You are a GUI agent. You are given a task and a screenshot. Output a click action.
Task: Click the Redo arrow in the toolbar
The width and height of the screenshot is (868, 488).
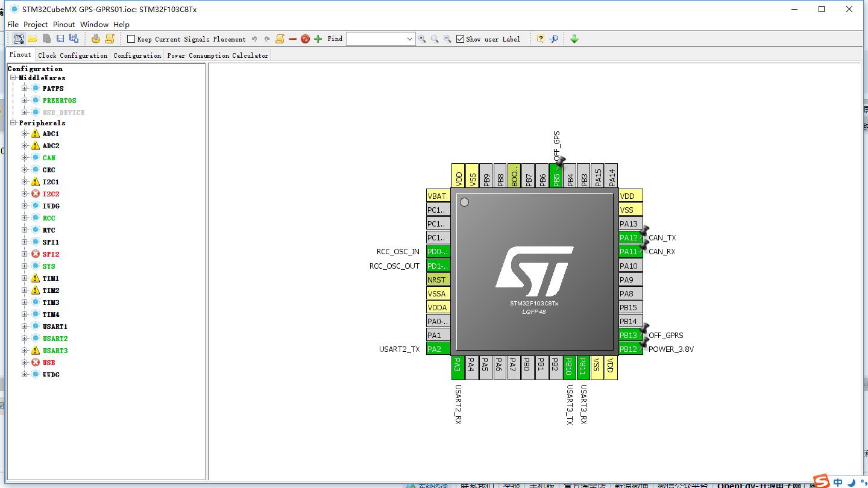pos(267,39)
